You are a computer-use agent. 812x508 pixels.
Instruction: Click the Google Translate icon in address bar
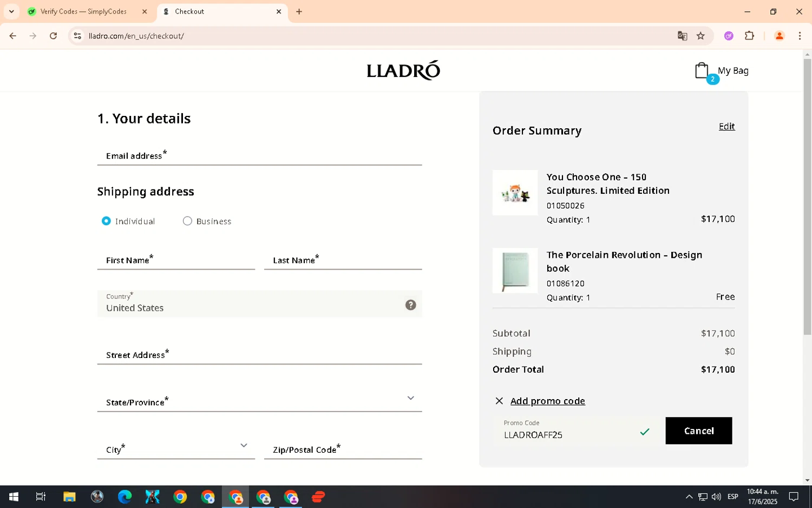pyautogui.click(x=682, y=36)
